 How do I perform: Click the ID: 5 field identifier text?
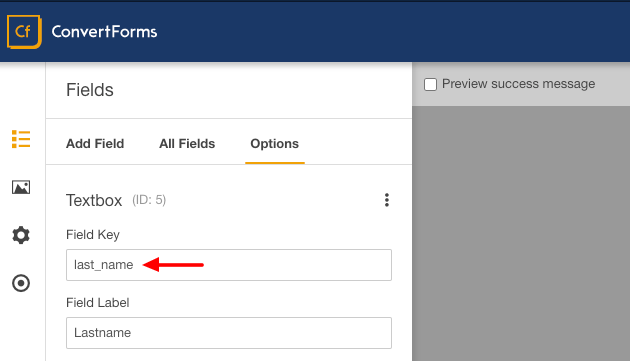(149, 200)
